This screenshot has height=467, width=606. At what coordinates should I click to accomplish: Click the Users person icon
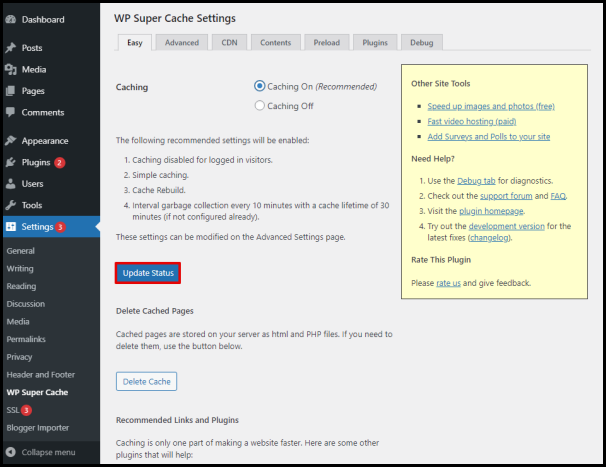coord(11,184)
